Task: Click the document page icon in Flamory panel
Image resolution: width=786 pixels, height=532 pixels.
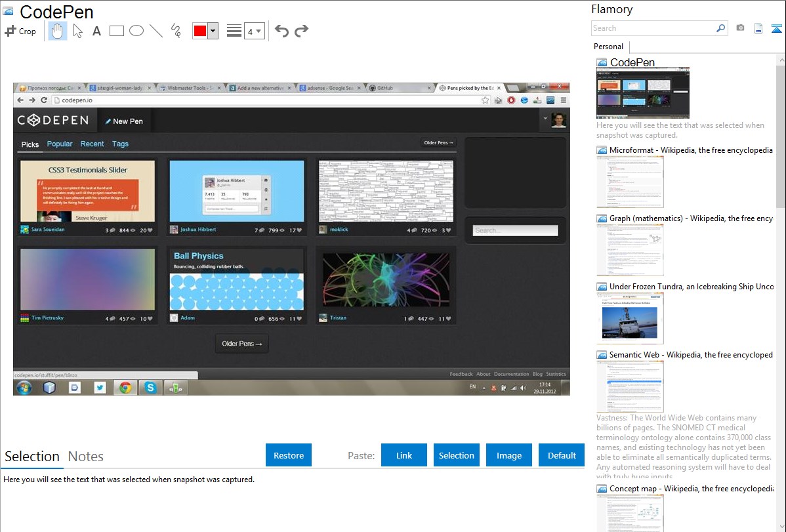Action: [x=758, y=28]
